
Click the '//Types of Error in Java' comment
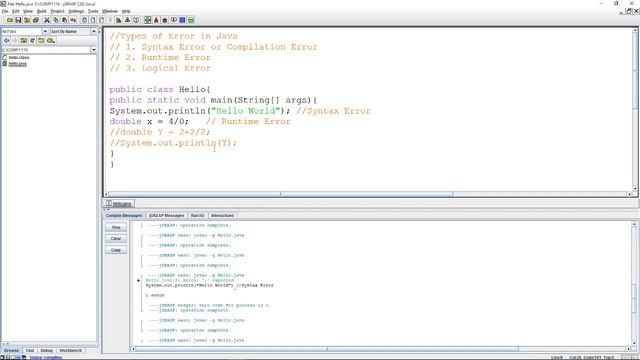pos(173,36)
